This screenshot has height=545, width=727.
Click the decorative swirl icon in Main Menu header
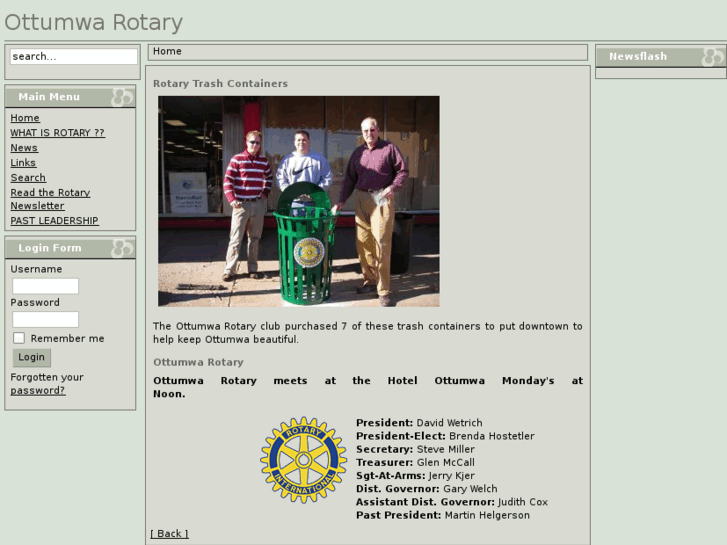[x=122, y=97]
